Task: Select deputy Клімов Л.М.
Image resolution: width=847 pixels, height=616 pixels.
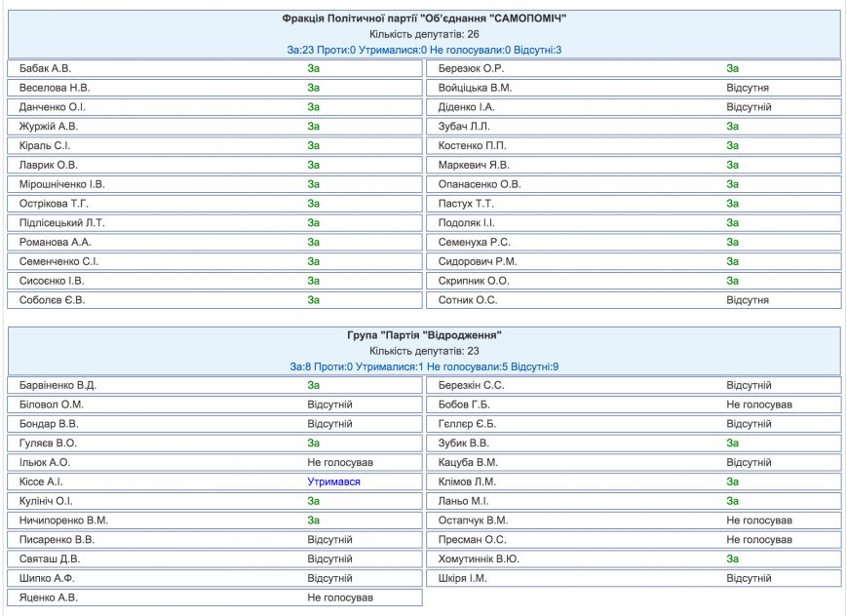Action: 467,481
